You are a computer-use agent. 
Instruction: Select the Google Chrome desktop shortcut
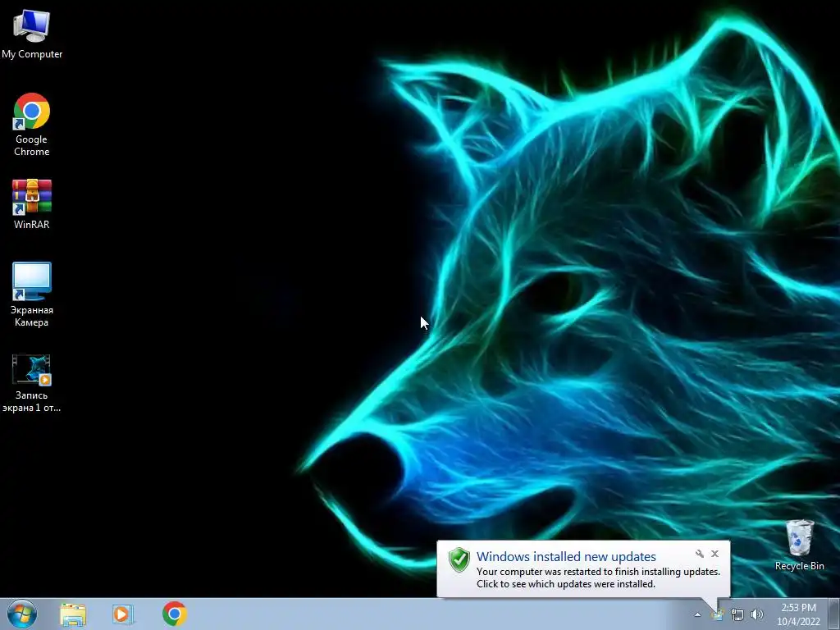tap(32, 125)
